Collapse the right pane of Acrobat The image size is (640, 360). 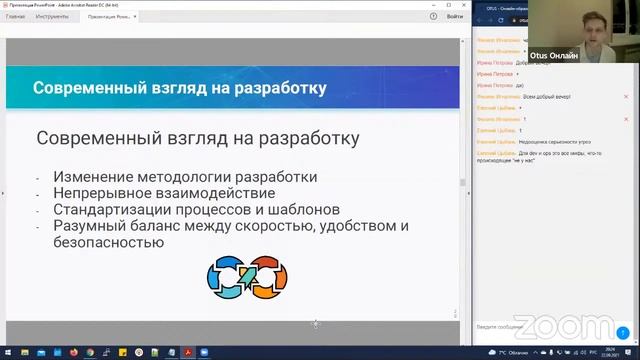click(x=468, y=193)
